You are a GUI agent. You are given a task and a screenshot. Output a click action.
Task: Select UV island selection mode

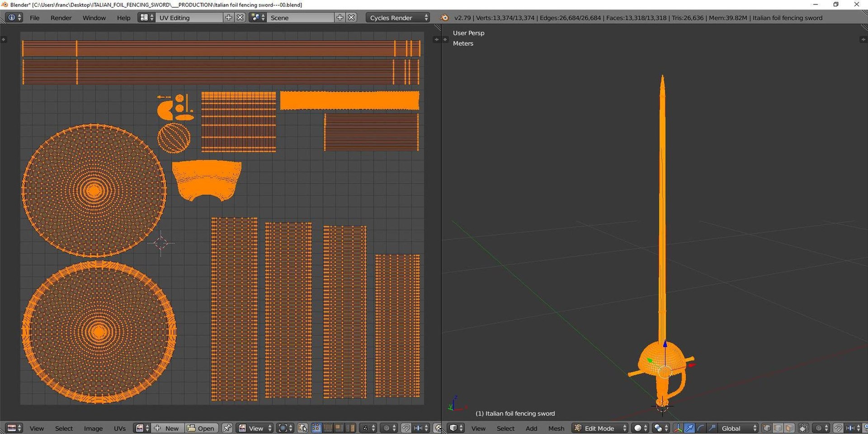[x=350, y=428]
